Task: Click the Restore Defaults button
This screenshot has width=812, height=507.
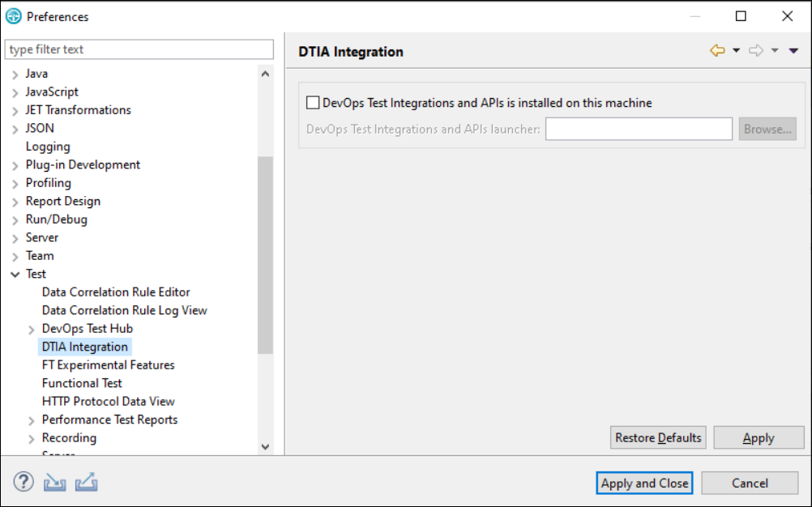Action: point(657,437)
